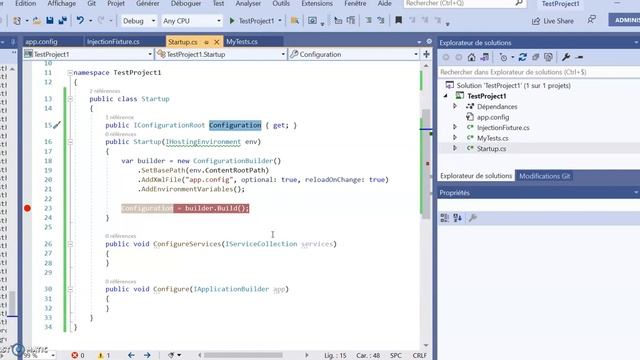
Task: Open the TestProject1 project scope dropdown
Action: click(88, 54)
